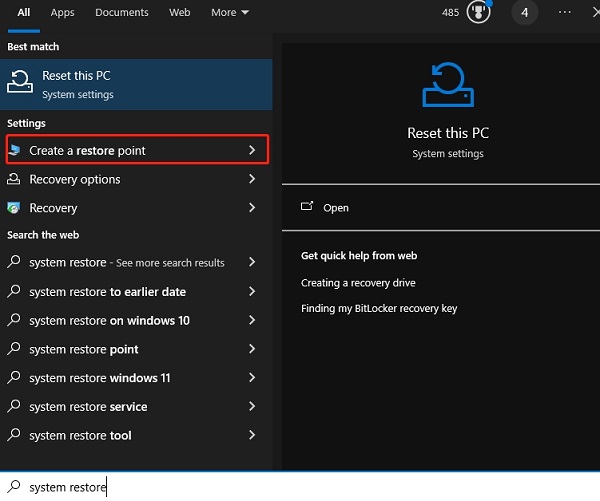Click the Create a restore point computer icon
Screen dimensions: 600x501
(x=14, y=150)
